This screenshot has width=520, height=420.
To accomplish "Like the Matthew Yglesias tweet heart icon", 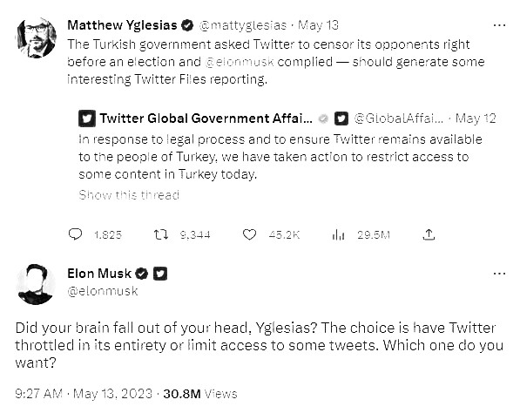I will 249,234.
